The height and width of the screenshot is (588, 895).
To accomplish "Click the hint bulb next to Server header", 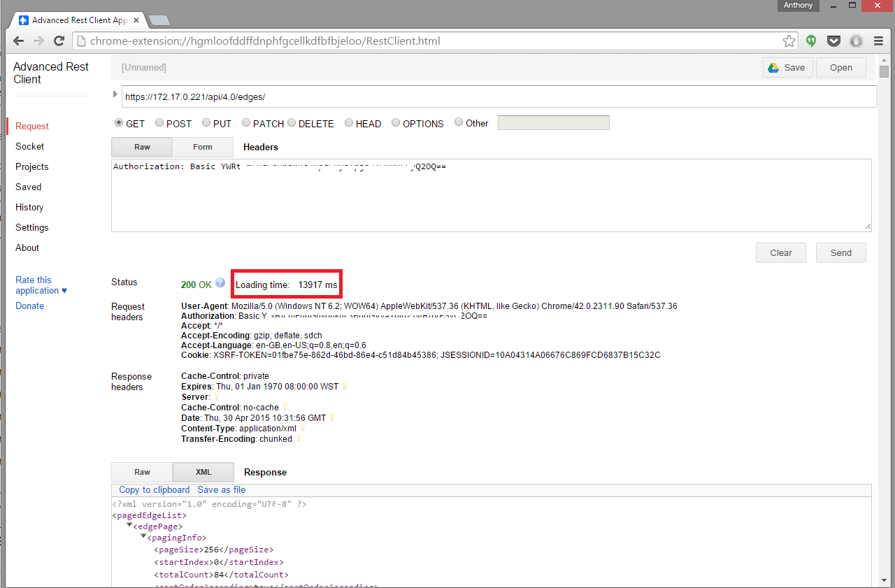I will (216, 396).
